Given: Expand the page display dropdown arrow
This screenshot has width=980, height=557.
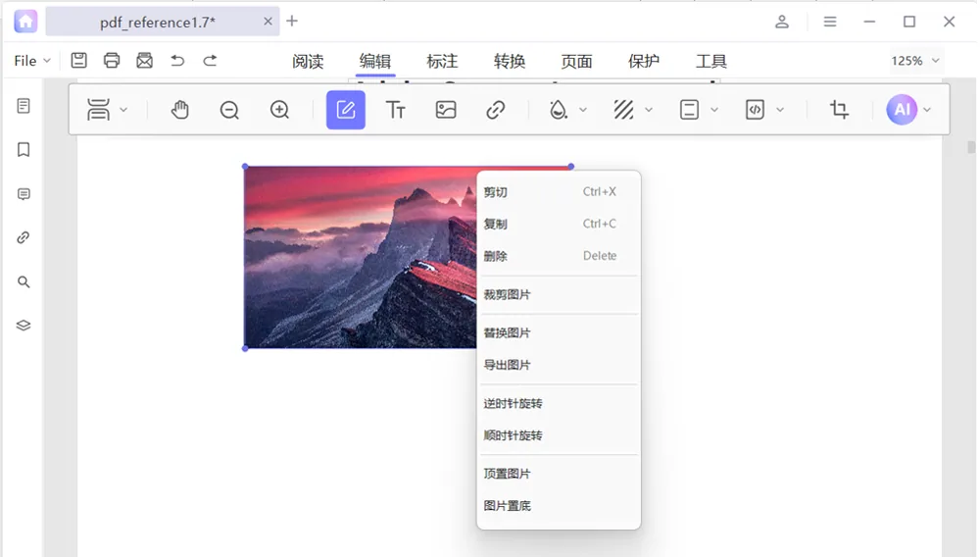Looking at the screenshot, I should [x=123, y=110].
